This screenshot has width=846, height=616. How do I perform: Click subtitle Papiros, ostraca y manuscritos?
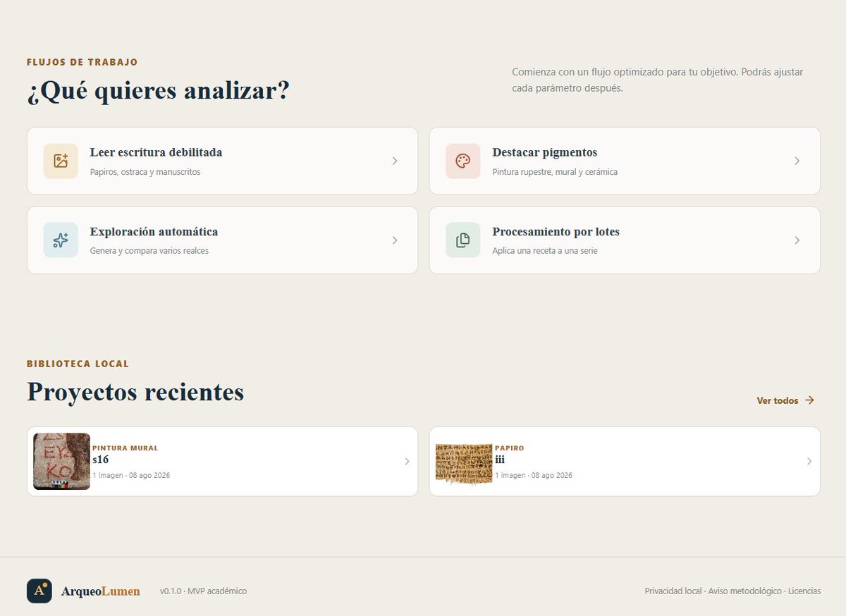[145, 172]
